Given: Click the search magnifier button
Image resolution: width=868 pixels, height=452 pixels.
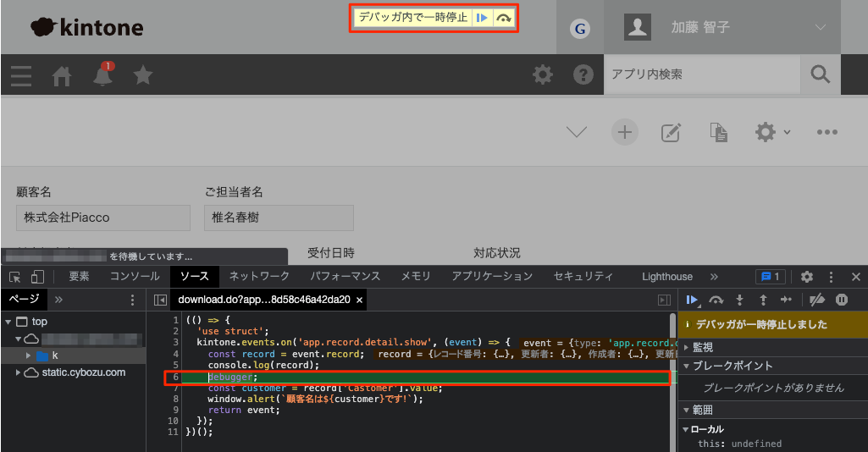Looking at the screenshot, I should click(820, 74).
